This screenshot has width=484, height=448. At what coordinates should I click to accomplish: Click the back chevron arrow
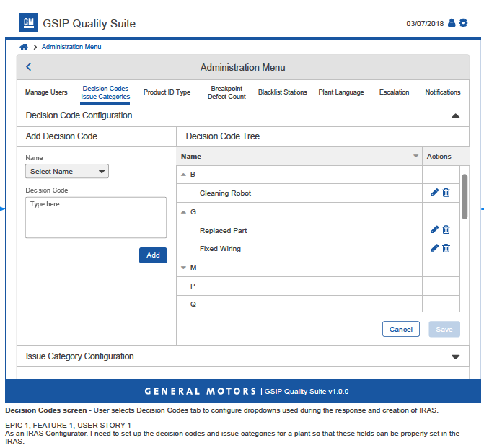click(x=29, y=66)
